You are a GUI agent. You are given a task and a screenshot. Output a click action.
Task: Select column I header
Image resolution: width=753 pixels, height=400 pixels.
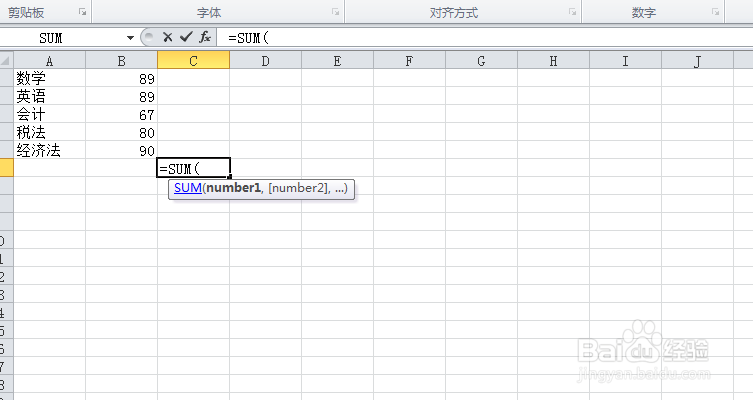click(x=626, y=61)
